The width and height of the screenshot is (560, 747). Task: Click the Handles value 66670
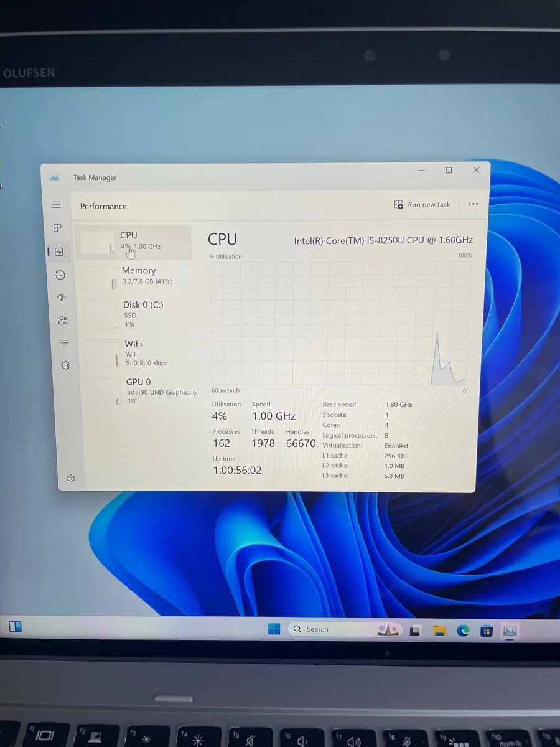[x=301, y=443]
